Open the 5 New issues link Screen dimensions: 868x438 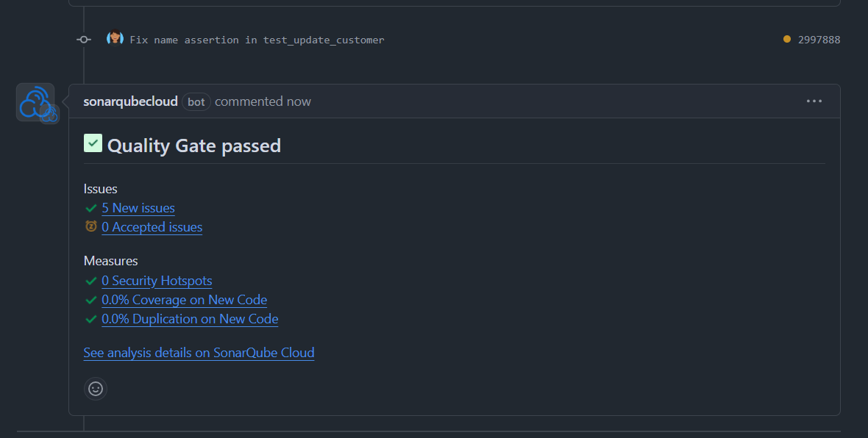tap(138, 208)
